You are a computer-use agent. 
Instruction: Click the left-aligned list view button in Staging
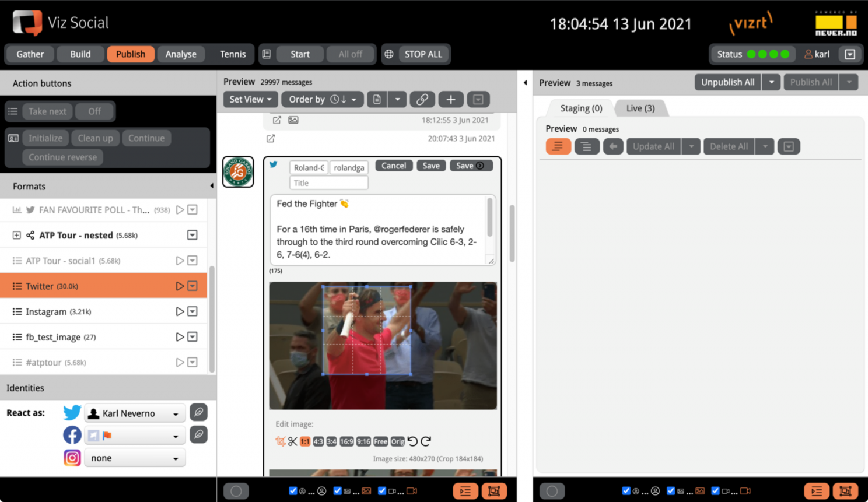[558, 146]
